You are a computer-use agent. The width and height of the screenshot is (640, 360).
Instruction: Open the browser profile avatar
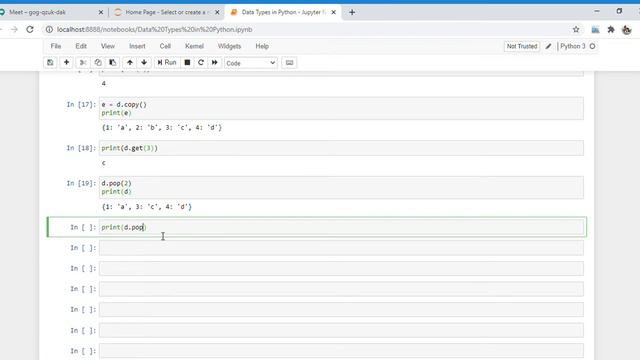627,29
